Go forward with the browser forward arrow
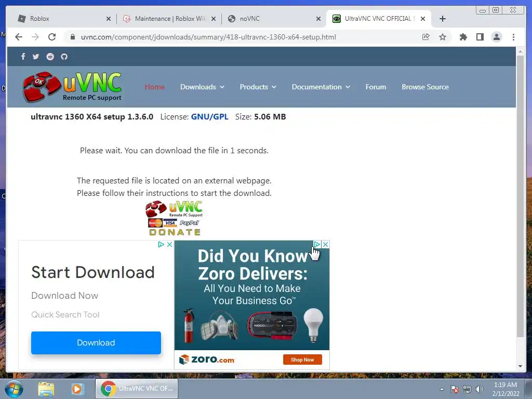This screenshot has height=399, width=532. (x=35, y=37)
